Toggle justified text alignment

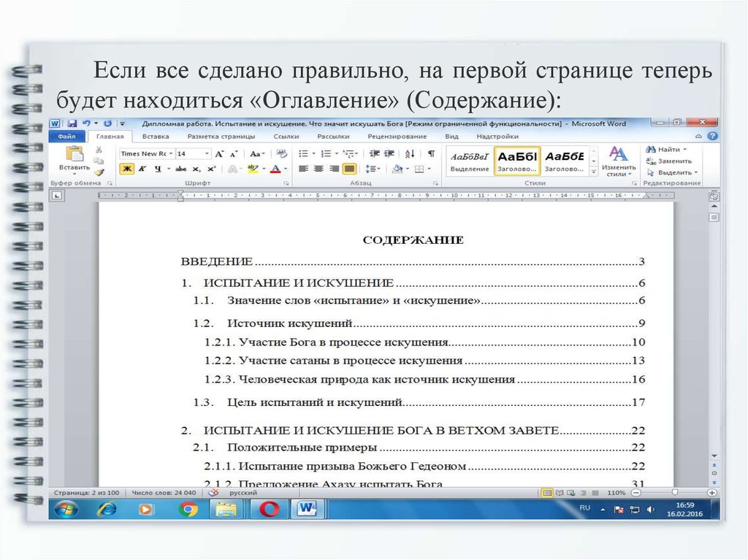[349, 169]
